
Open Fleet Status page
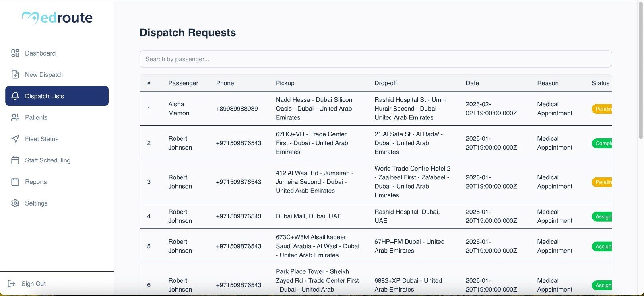[x=57, y=139]
